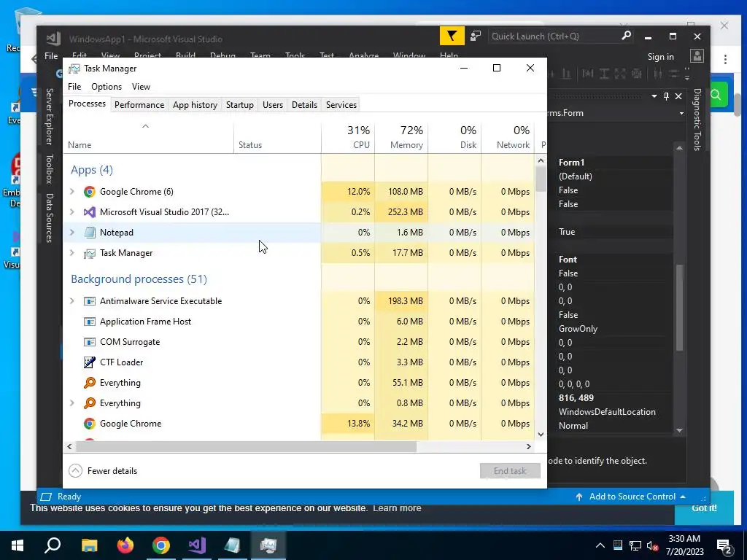This screenshot has height=560, width=747.
Task: Switch to Chrome on the taskbar
Action: pos(161,545)
